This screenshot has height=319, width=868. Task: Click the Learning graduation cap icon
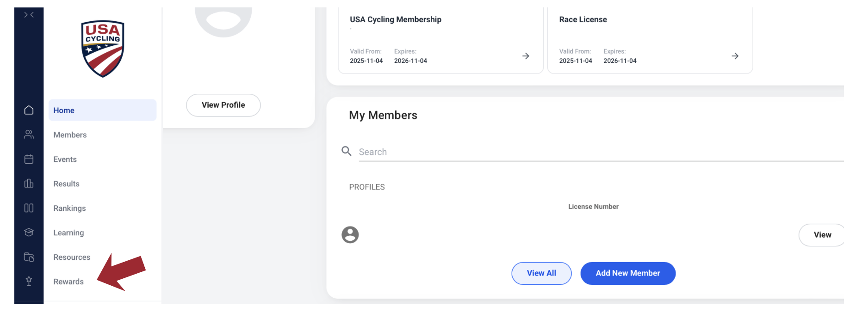pos(29,233)
